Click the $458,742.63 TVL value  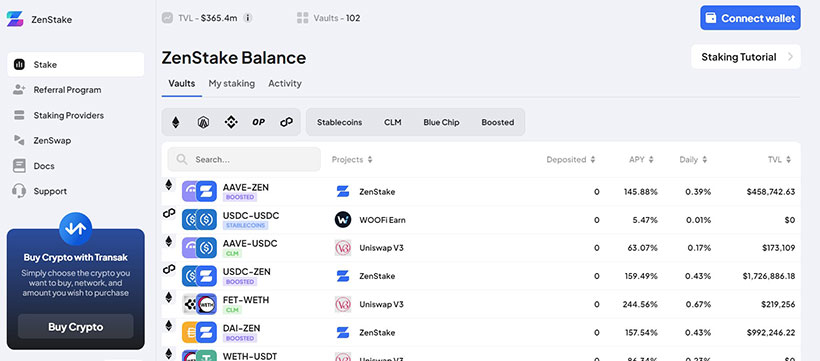771,191
